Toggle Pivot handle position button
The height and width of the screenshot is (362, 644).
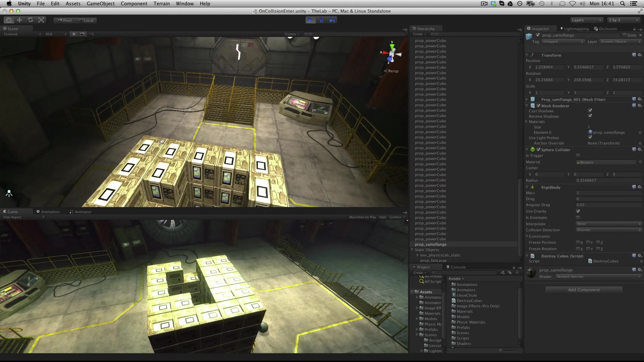tap(65, 20)
